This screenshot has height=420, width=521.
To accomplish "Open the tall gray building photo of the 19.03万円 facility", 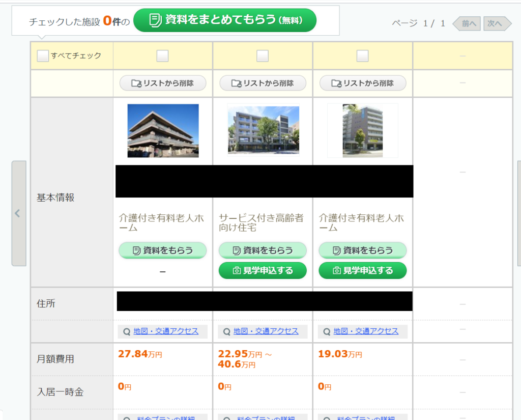I will (362, 131).
